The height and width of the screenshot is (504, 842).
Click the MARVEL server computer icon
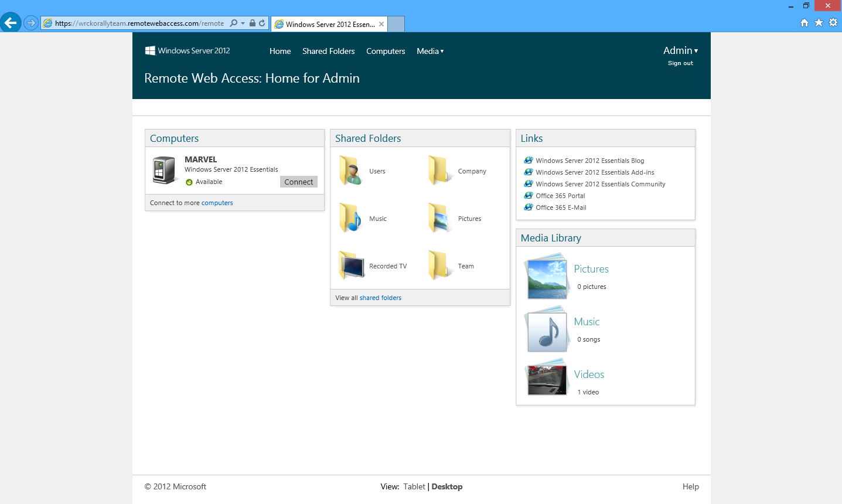164,170
